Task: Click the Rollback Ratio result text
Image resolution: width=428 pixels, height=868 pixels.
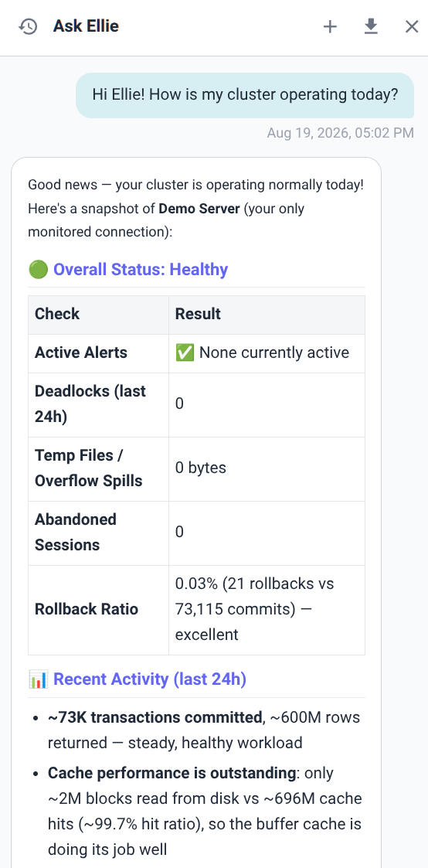Action: coord(255,610)
